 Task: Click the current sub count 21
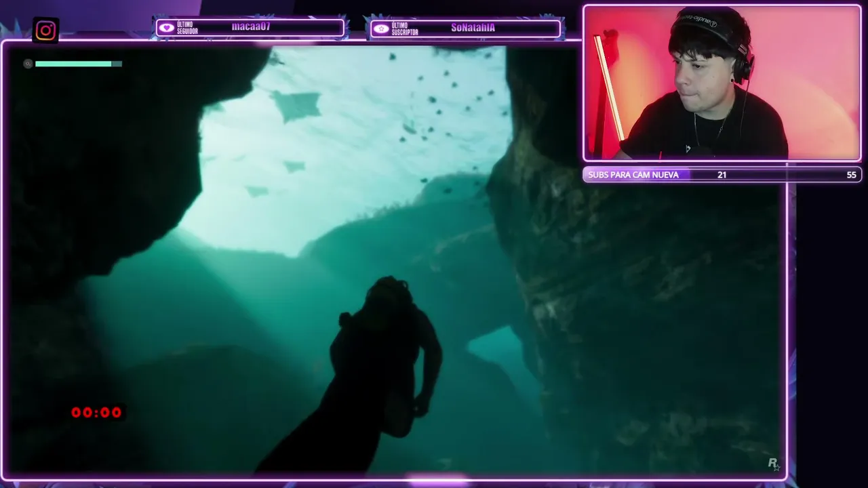tap(722, 175)
